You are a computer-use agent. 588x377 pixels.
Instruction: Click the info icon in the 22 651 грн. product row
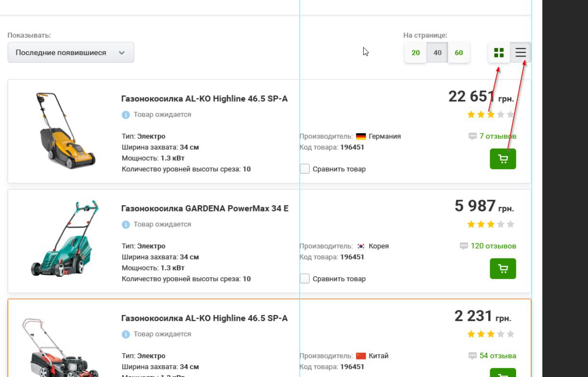(x=125, y=115)
